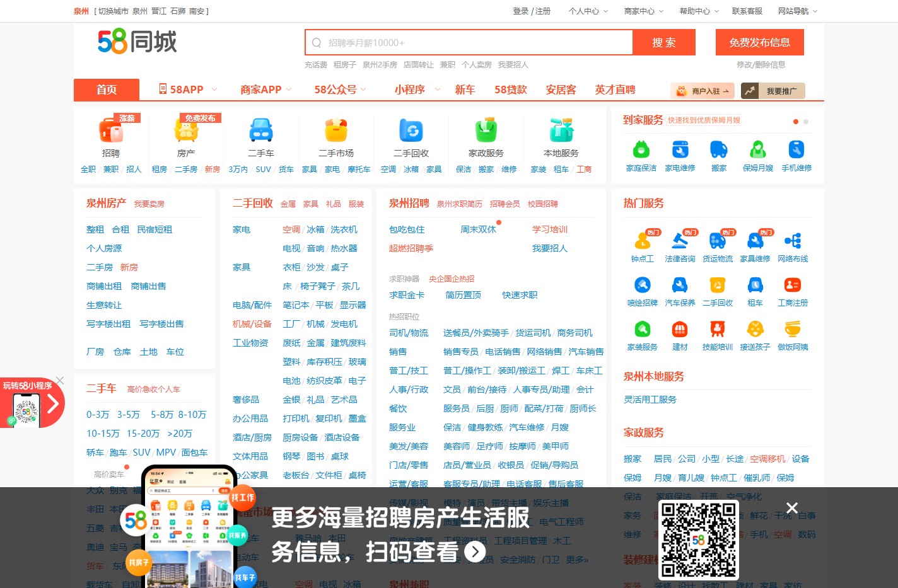
Task: Open the 接送孩子 child pickup icon
Action: tap(755, 329)
